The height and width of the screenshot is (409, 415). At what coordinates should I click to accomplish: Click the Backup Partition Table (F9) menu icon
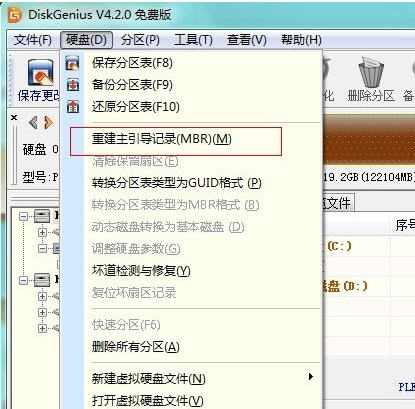pyautogui.click(x=73, y=85)
